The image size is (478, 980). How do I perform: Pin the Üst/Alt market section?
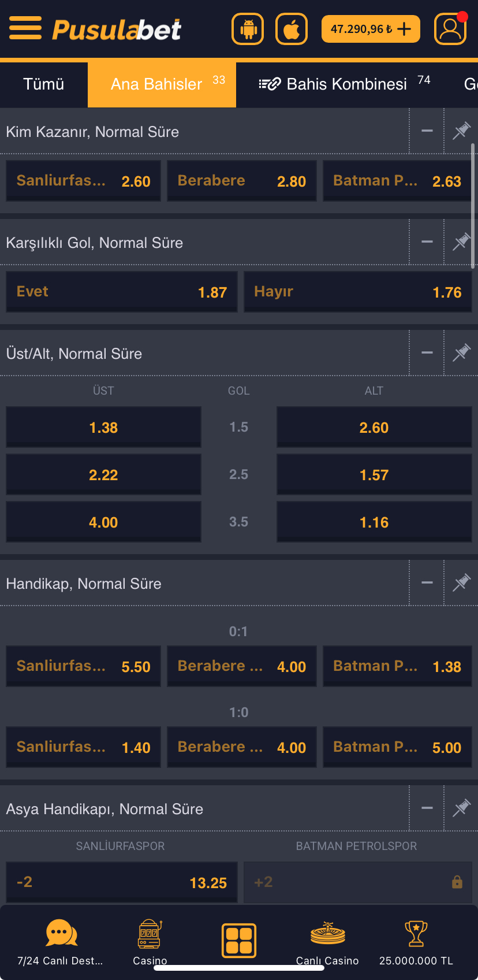[461, 352]
